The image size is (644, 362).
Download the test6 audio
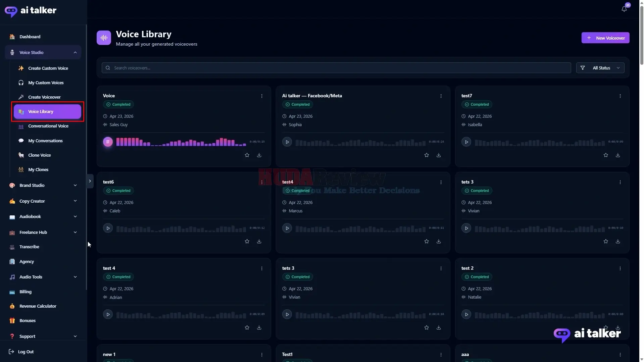click(x=259, y=241)
